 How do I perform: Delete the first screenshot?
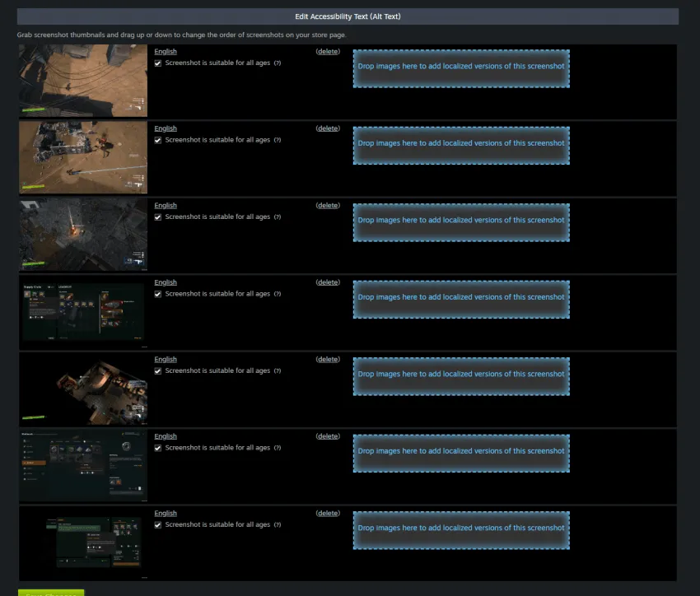328,52
